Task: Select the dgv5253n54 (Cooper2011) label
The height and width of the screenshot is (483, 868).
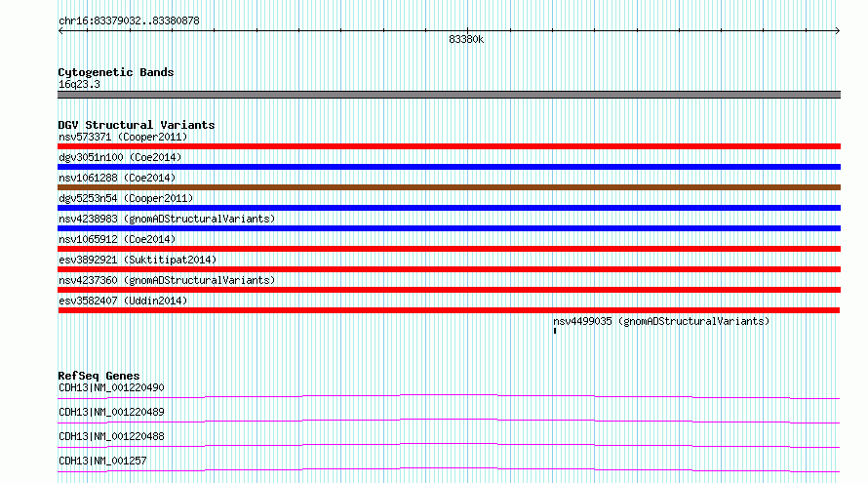Action: tap(126, 198)
